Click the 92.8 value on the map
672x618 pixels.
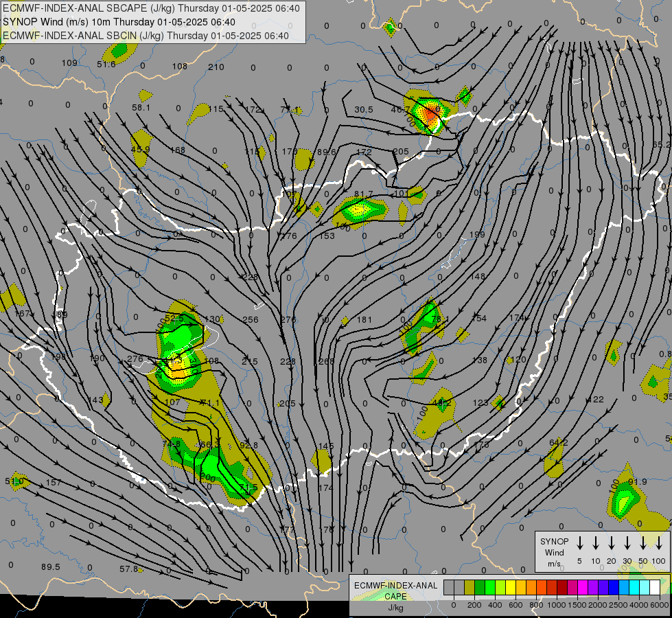pos(248,445)
